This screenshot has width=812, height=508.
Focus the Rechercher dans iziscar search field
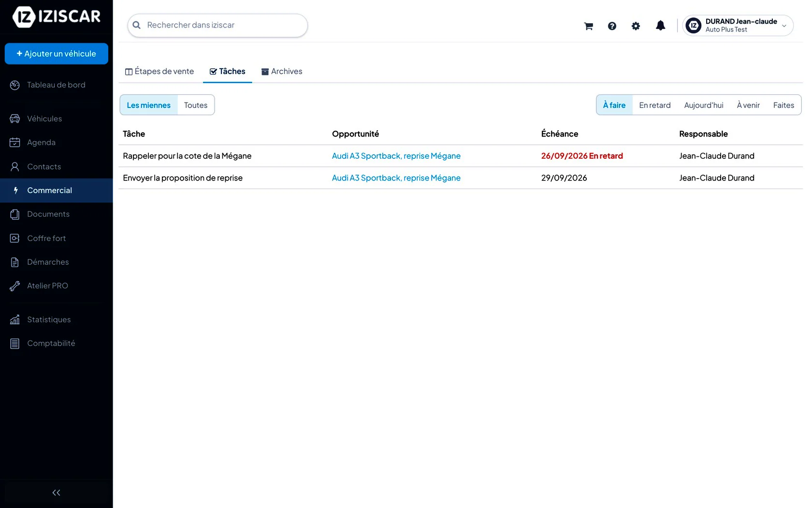click(x=217, y=25)
